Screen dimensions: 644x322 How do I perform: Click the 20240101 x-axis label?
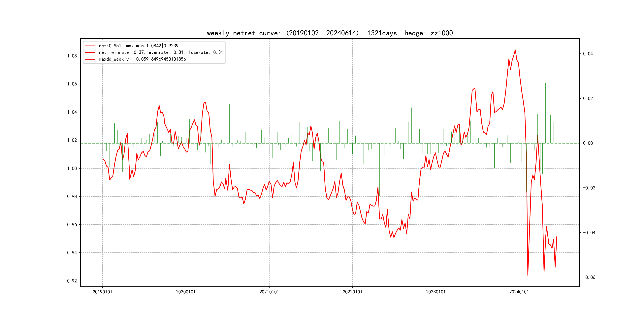[519, 292]
